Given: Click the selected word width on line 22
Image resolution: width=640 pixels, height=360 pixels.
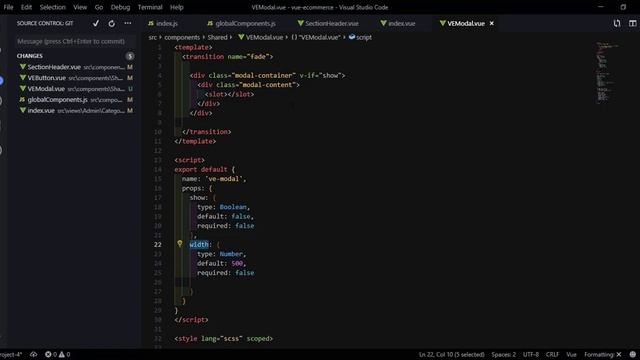Looking at the screenshot, I should click(x=199, y=244).
